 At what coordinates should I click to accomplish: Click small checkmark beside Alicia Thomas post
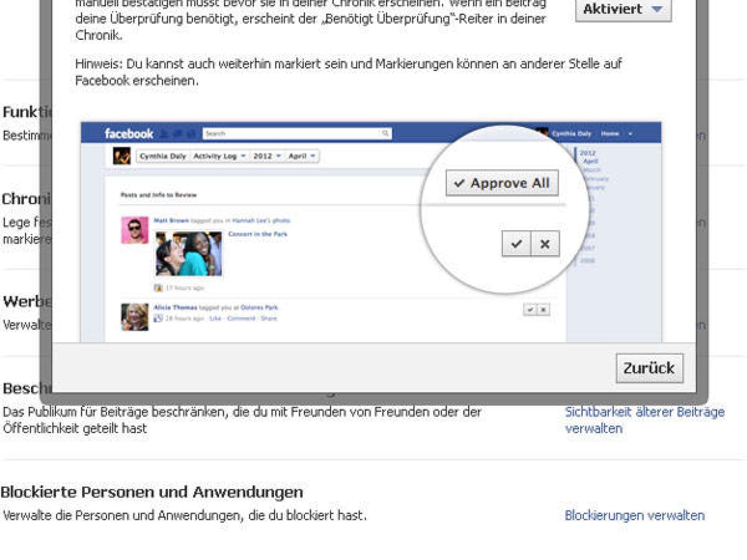tap(530, 310)
